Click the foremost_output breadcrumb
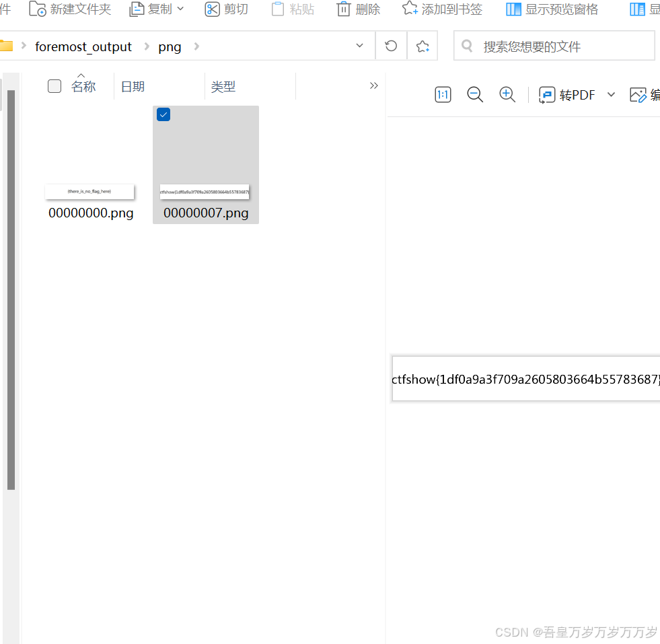The width and height of the screenshot is (660, 644). click(83, 46)
